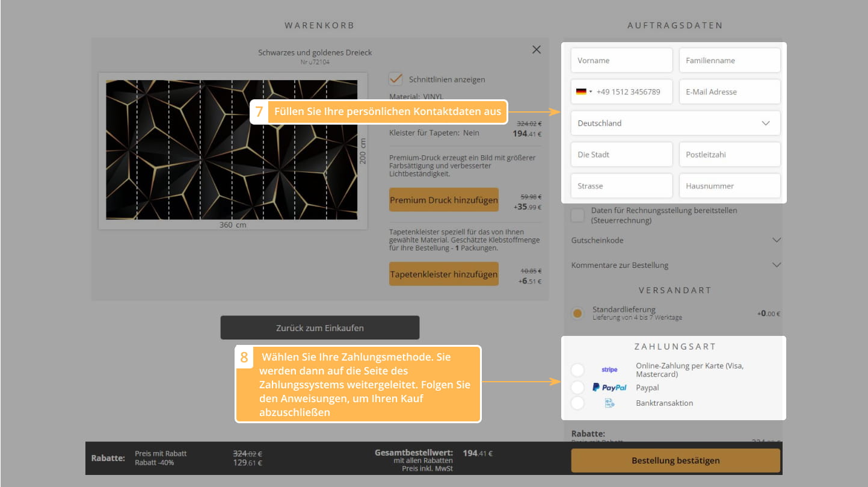868x487 pixels.
Task: Click the PayPal logo
Action: (609, 388)
